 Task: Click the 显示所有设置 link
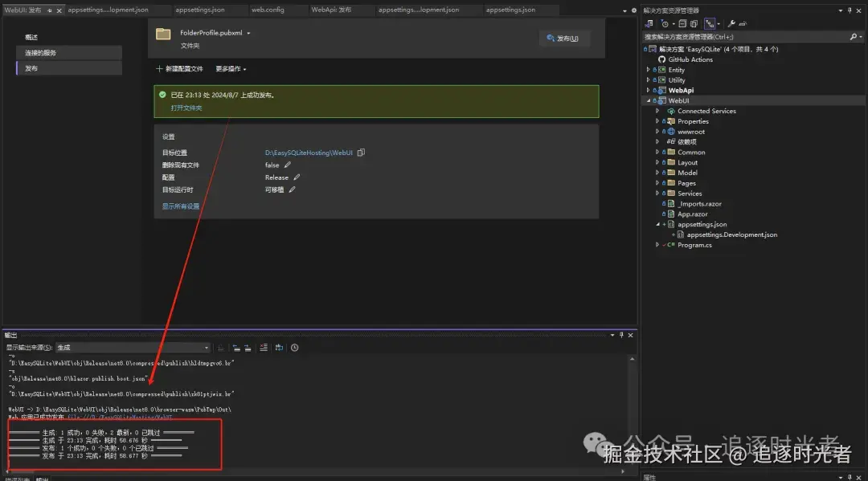point(181,206)
